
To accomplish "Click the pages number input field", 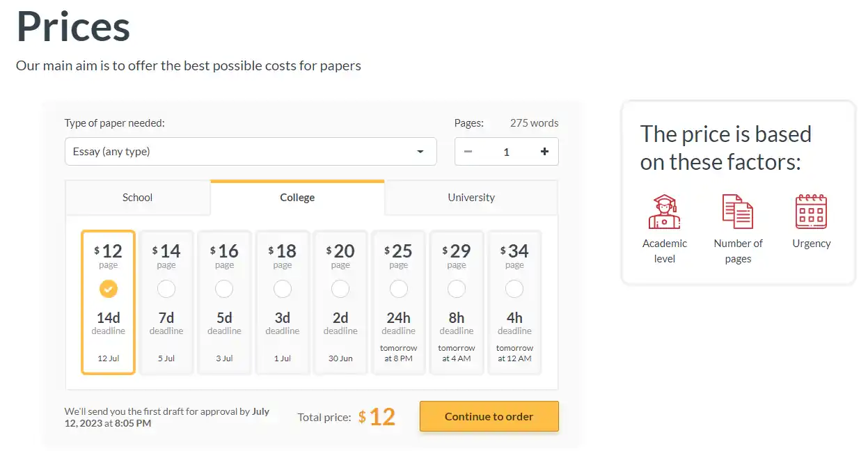I will (x=506, y=152).
